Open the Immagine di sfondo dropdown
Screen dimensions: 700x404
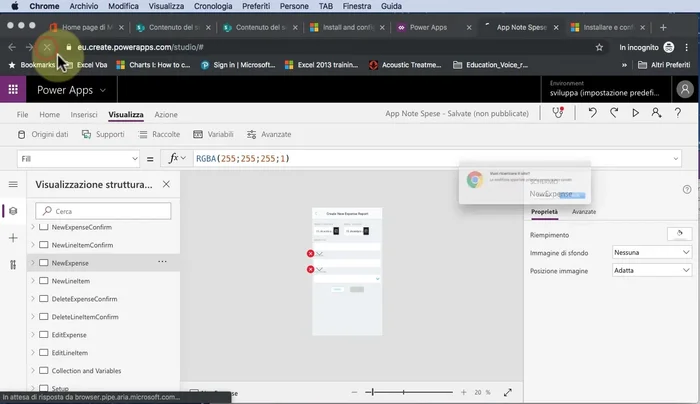click(x=651, y=252)
